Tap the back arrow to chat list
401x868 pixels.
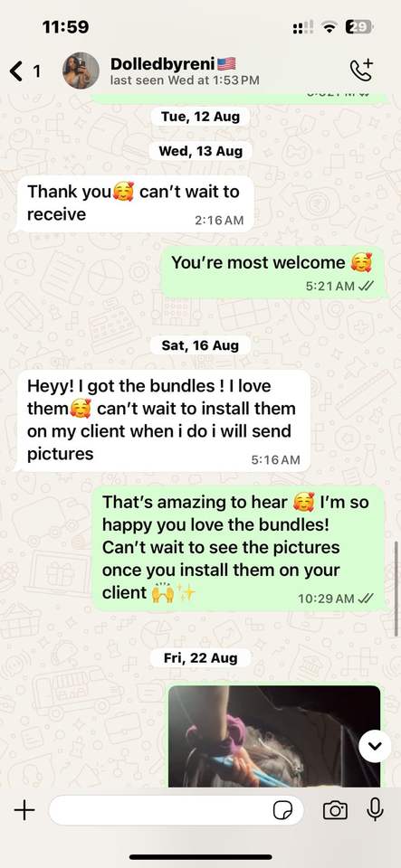(16, 71)
